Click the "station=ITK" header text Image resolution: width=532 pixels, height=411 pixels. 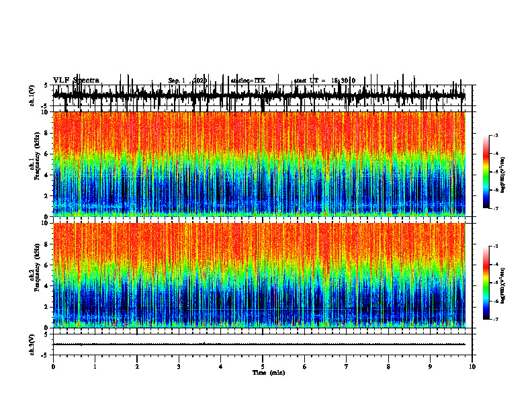[248, 81]
